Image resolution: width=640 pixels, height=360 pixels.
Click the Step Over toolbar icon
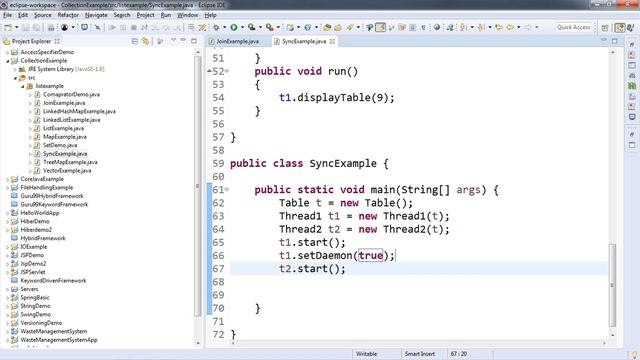pos(166,27)
